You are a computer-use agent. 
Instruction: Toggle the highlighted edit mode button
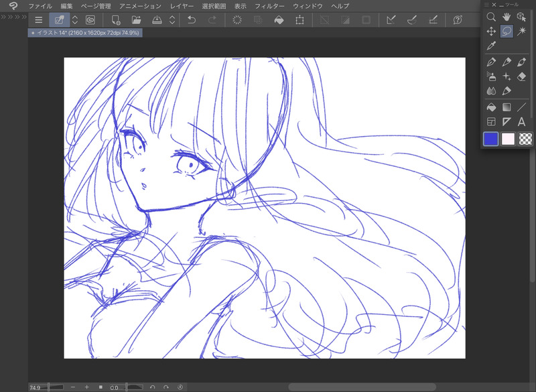[x=60, y=20]
